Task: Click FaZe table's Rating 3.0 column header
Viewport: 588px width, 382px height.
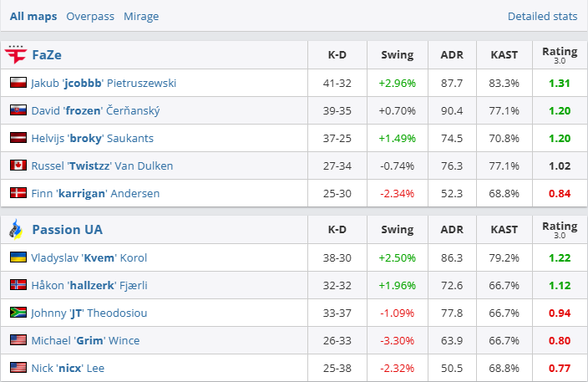Action: pyautogui.click(x=559, y=55)
